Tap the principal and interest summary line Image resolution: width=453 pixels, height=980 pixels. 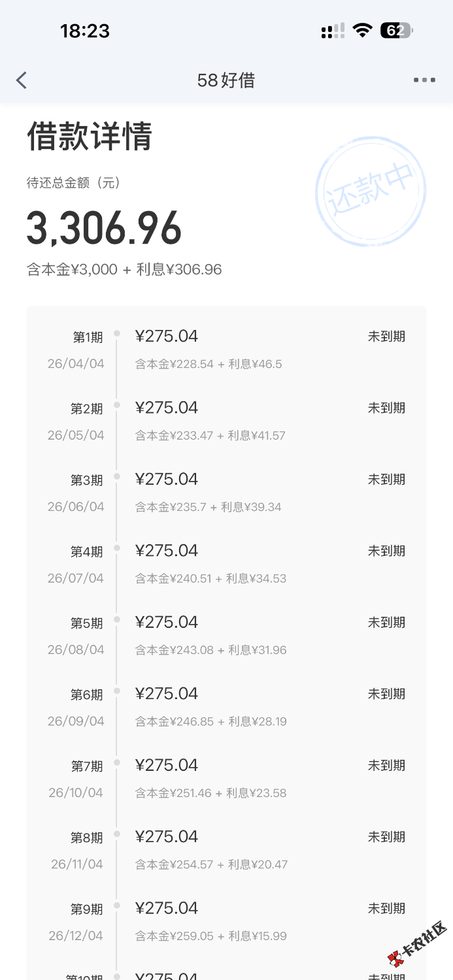[x=124, y=269]
